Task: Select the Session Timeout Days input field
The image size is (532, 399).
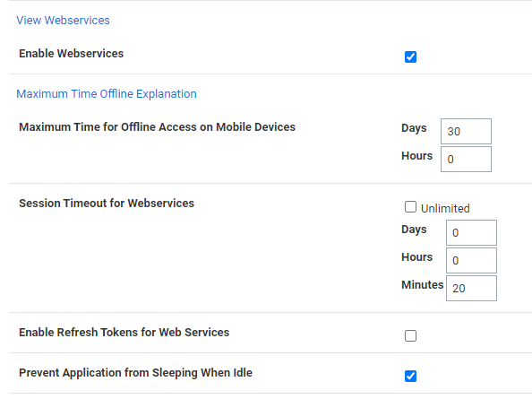Action: coord(471,232)
